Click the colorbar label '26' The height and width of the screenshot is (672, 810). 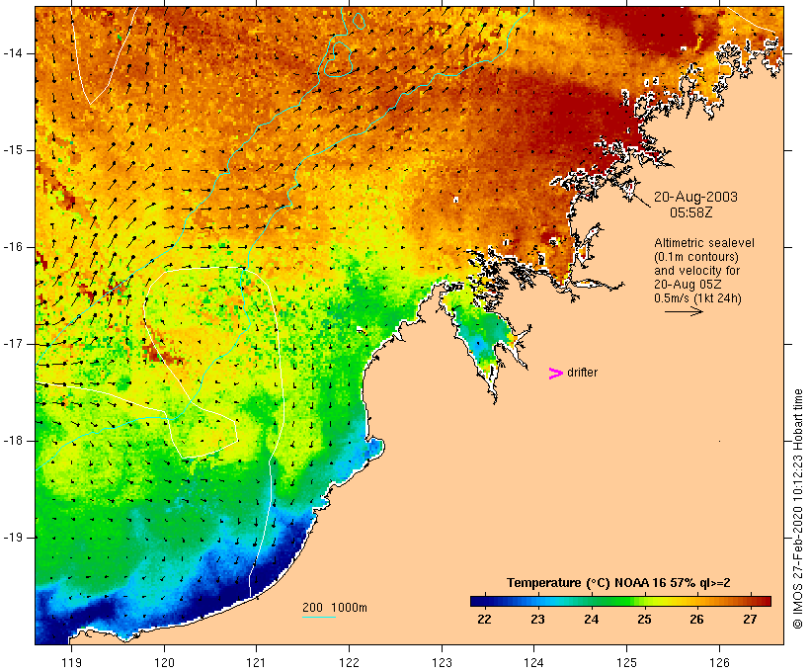[x=696, y=619]
